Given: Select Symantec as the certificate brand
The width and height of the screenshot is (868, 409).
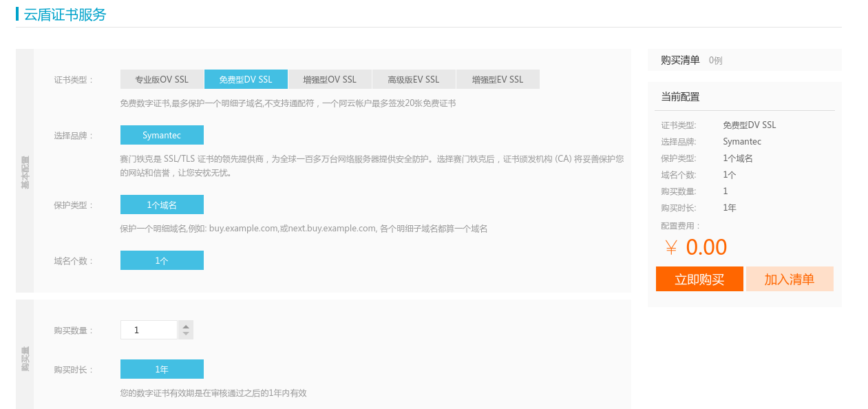Looking at the screenshot, I should point(162,134).
